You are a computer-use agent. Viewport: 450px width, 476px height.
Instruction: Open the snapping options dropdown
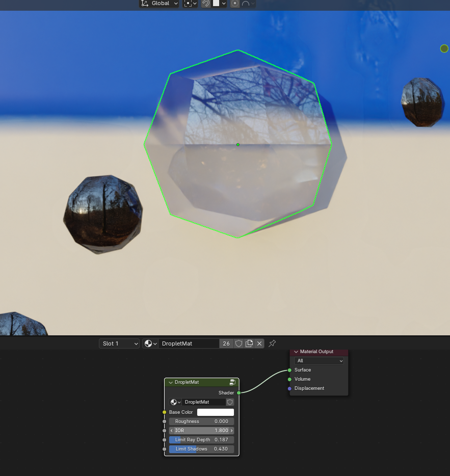click(220, 4)
